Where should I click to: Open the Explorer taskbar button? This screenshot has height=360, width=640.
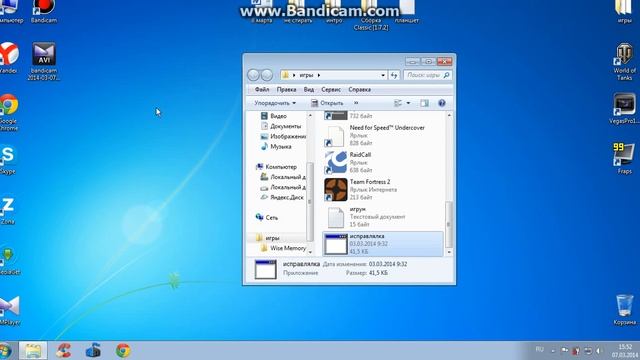click(33, 351)
